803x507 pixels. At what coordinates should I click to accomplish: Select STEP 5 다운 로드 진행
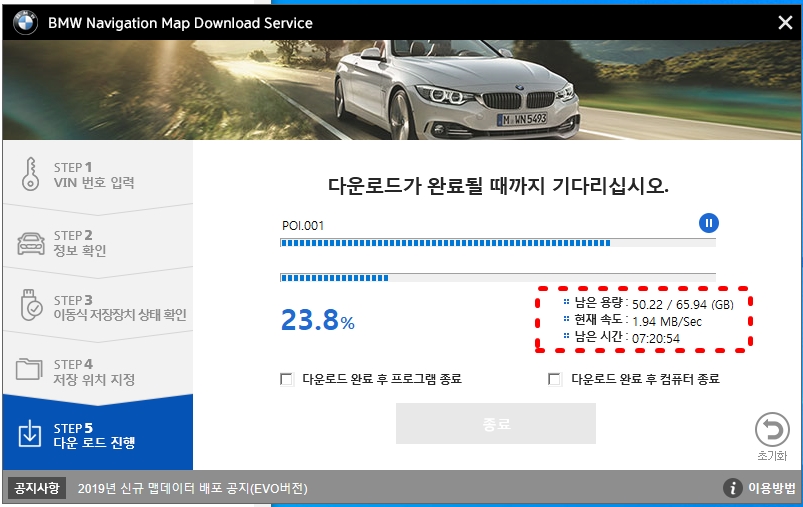click(98, 435)
